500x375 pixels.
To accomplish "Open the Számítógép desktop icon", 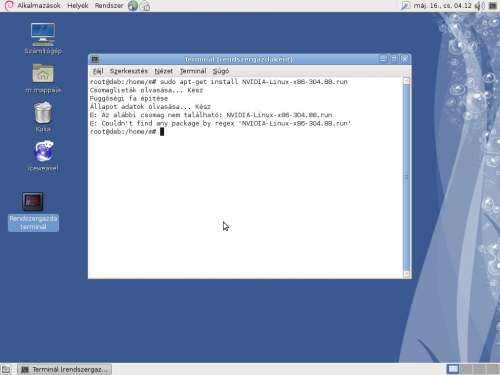I will tap(43, 39).
